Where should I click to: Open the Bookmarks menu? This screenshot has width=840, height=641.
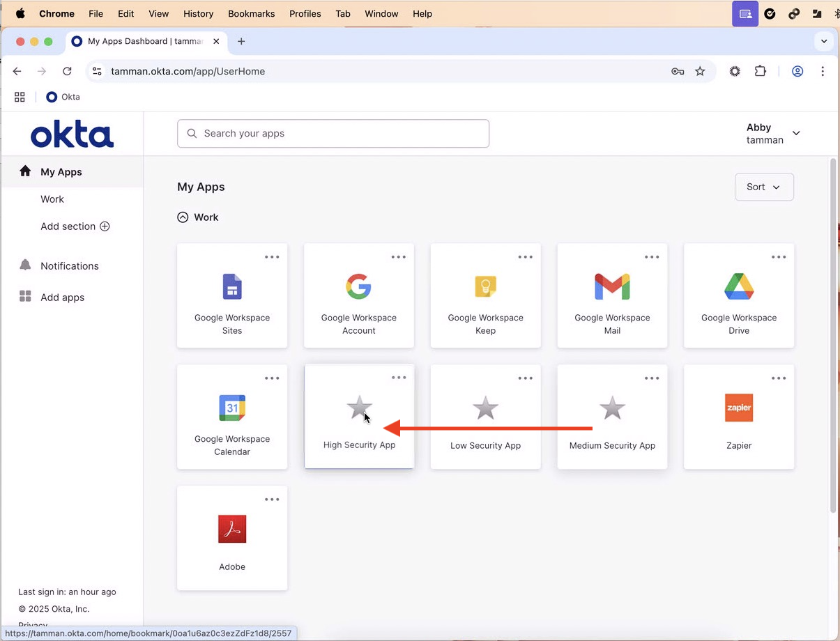[251, 13]
